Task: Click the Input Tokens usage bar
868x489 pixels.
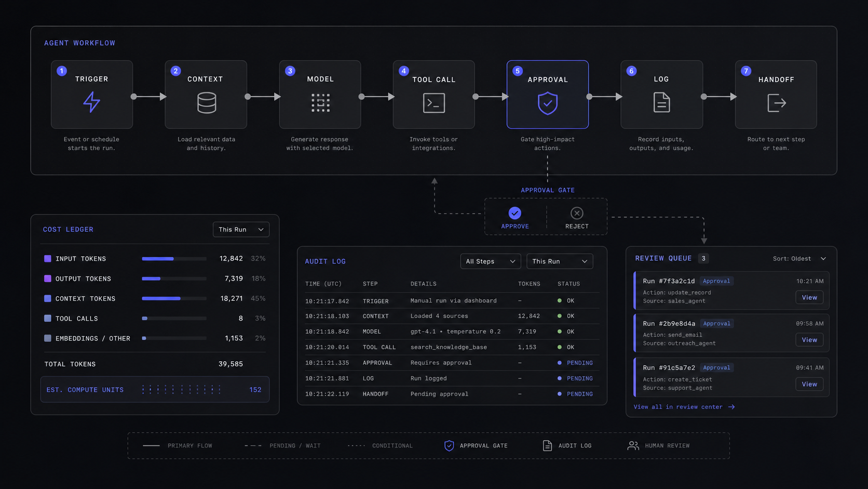Action: tap(174, 258)
